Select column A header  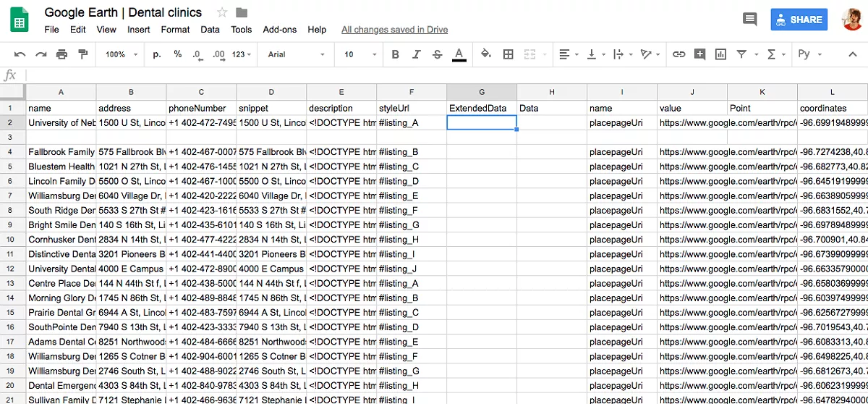[61, 92]
